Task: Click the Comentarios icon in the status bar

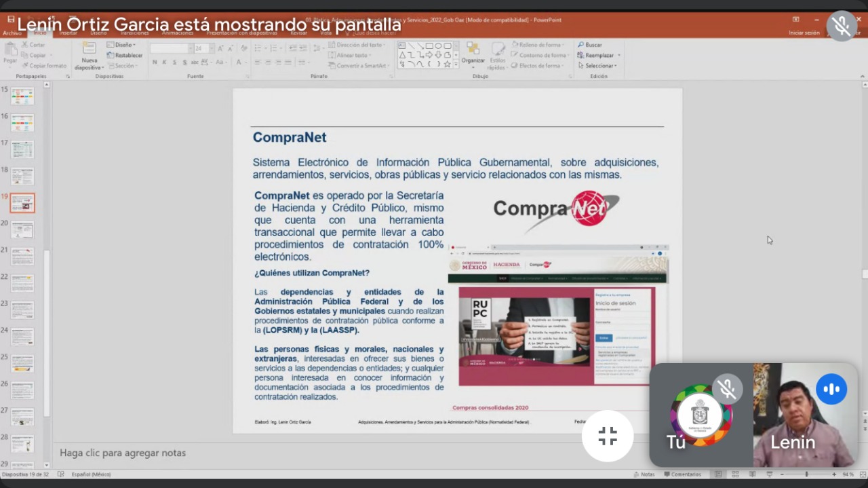Action: pos(667,474)
